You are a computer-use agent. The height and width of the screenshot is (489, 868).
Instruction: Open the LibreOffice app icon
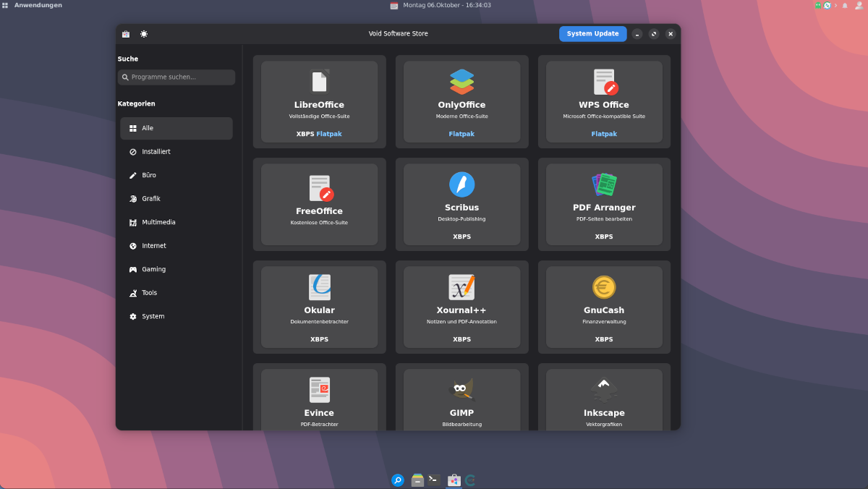point(319,82)
